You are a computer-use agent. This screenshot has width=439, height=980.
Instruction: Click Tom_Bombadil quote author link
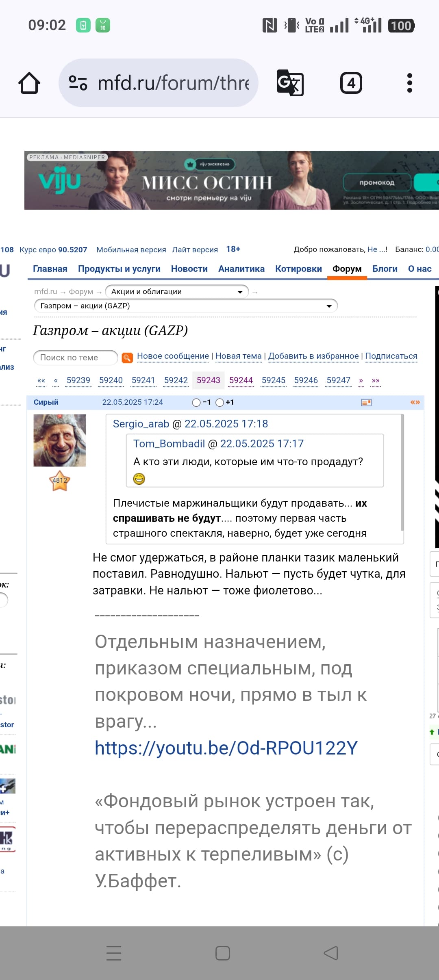pos(169,444)
